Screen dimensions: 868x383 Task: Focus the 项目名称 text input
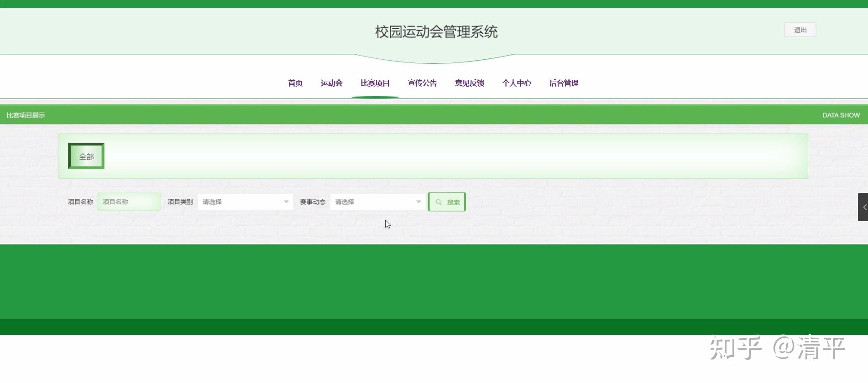click(x=129, y=202)
